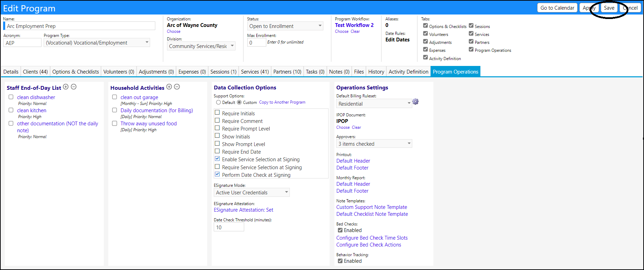Click the Max Enrollment input field
Viewport: 644px width, 270px height.
(257, 42)
